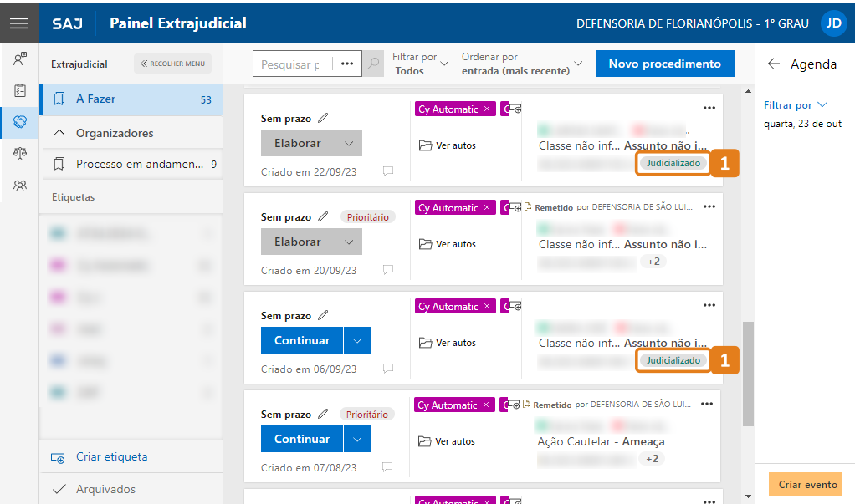Viewport: 855px width, 504px height.
Task: Expand Elaborar arrow on 20/09/23 card
Action: (x=349, y=242)
